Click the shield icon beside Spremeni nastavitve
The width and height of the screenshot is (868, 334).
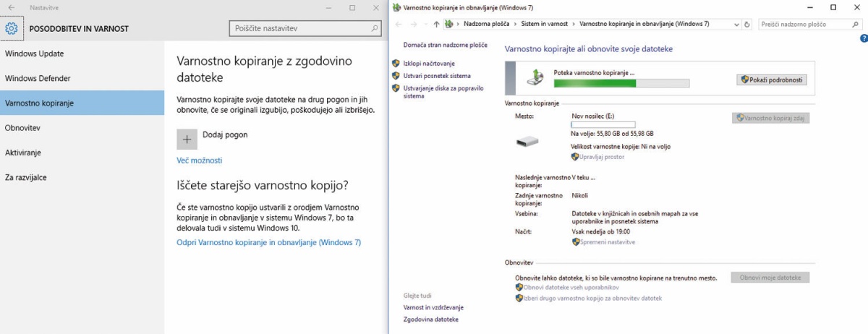click(x=576, y=242)
